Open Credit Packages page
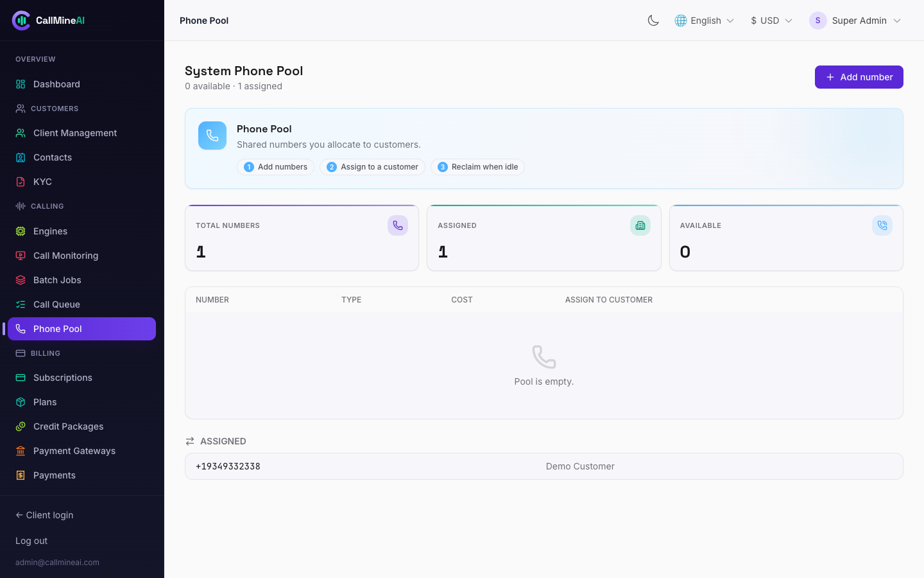Viewport: 924px width, 578px height. [x=81, y=426]
